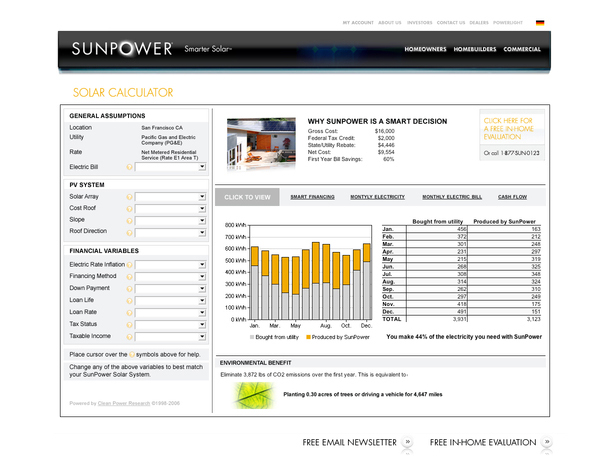The height and width of the screenshot is (471, 600).
Task: Click the Dealers link
Action: (x=479, y=23)
